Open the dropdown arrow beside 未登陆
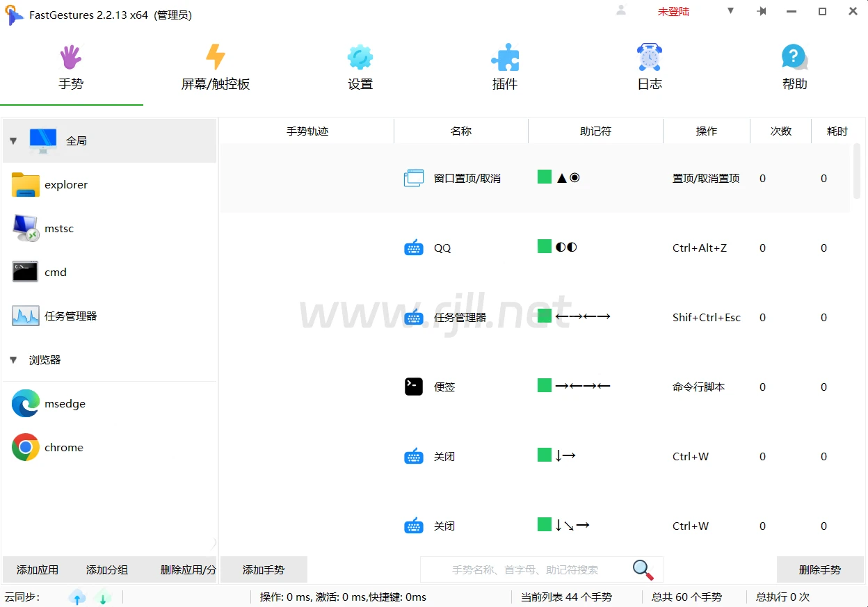 pyautogui.click(x=730, y=11)
